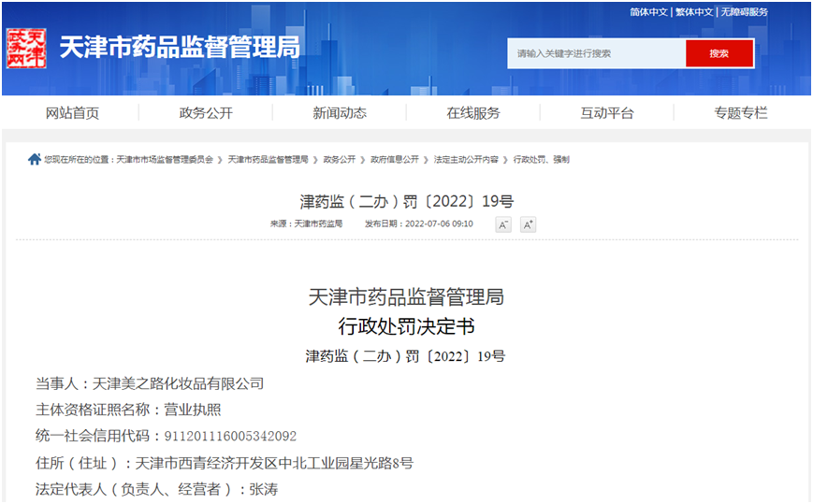Increase font size with A+ button

528,224
